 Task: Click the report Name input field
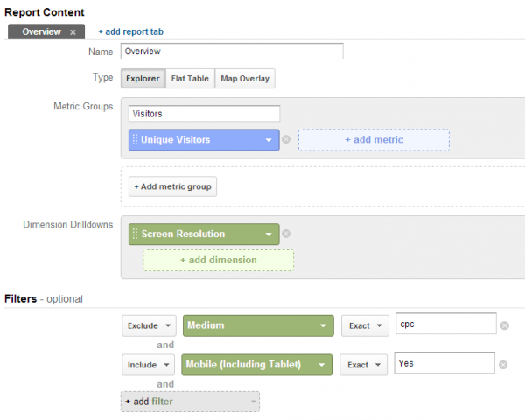231,52
